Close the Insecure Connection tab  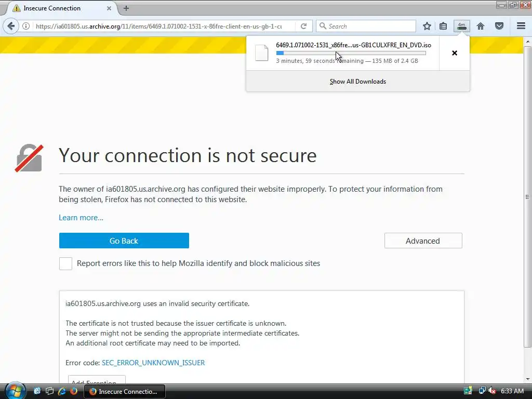coord(109,8)
